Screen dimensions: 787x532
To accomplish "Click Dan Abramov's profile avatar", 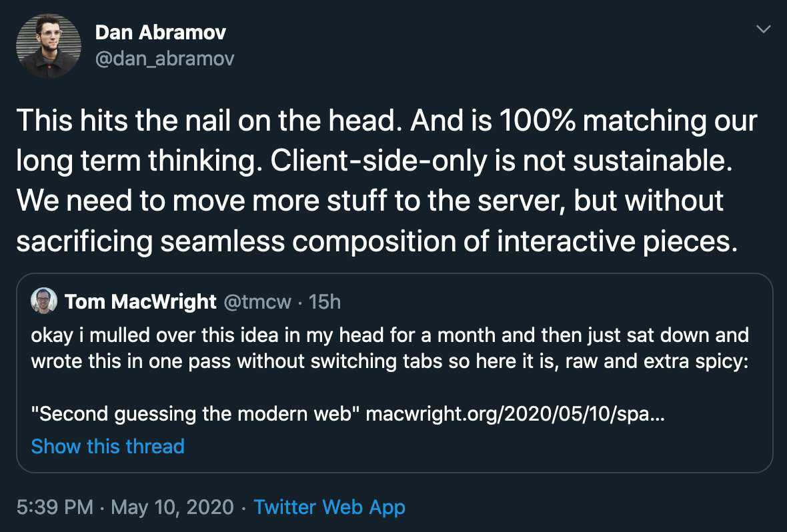I will 48,47.
